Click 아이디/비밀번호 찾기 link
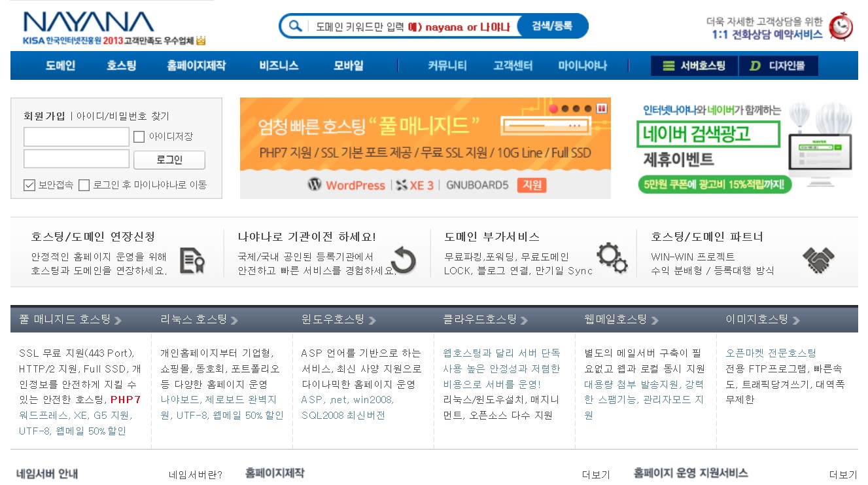The height and width of the screenshot is (485, 868). tap(123, 116)
